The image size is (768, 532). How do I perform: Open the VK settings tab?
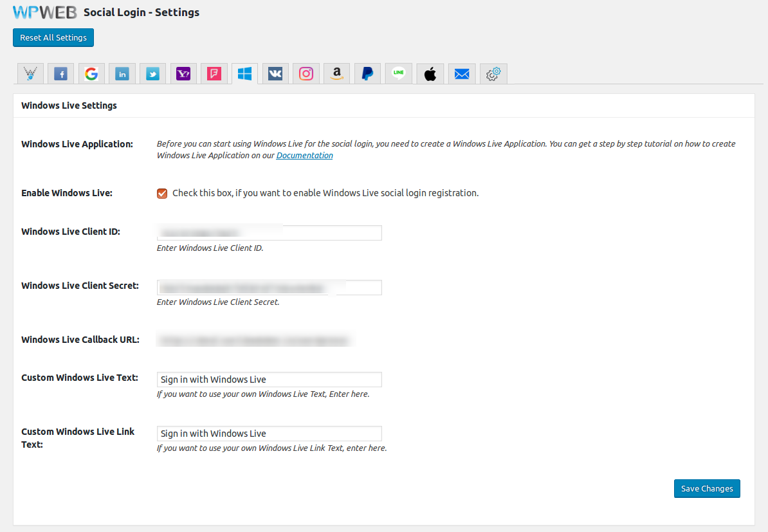tap(275, 74)
